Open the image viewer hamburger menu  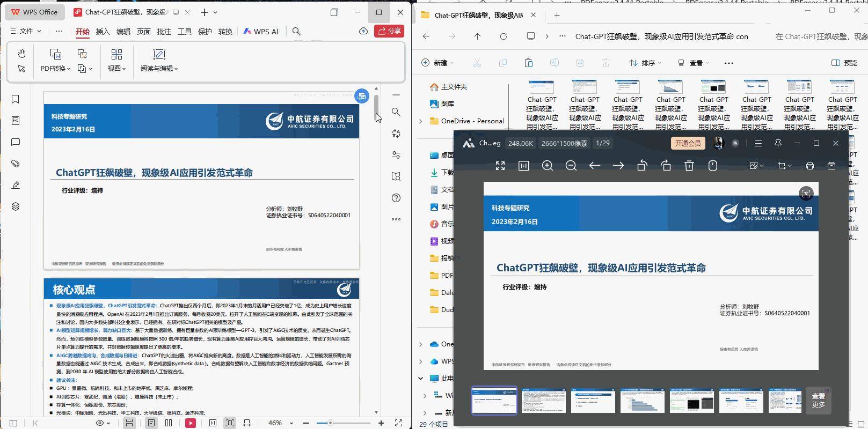tap(758, 143)
